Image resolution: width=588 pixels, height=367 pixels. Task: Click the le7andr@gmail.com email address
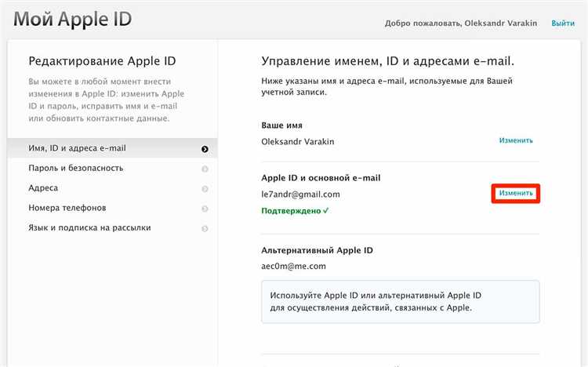[x=300, y=194]
